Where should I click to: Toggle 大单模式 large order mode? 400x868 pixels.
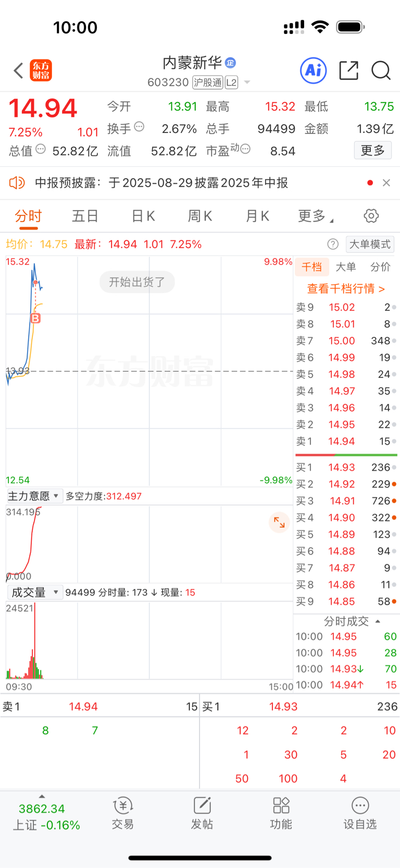tap(370, 244)
